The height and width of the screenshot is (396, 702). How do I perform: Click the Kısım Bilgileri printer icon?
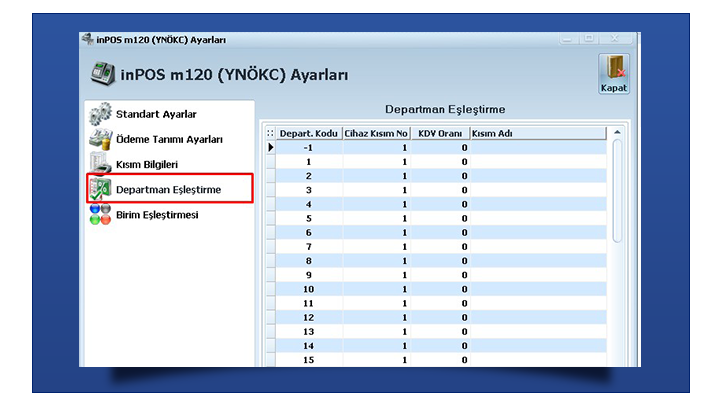100,163
